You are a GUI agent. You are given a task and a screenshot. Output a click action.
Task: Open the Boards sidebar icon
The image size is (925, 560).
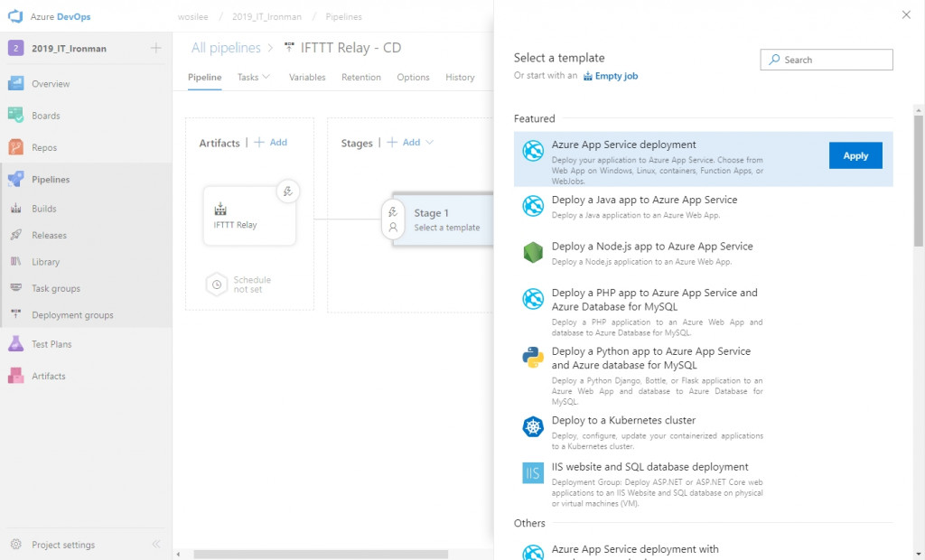16,115
